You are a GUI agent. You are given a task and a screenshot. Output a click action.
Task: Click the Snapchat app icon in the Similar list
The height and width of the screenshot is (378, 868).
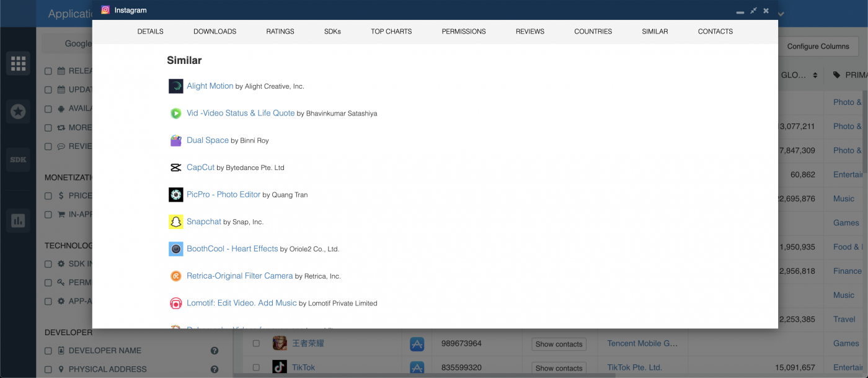(x=175, y=222)
